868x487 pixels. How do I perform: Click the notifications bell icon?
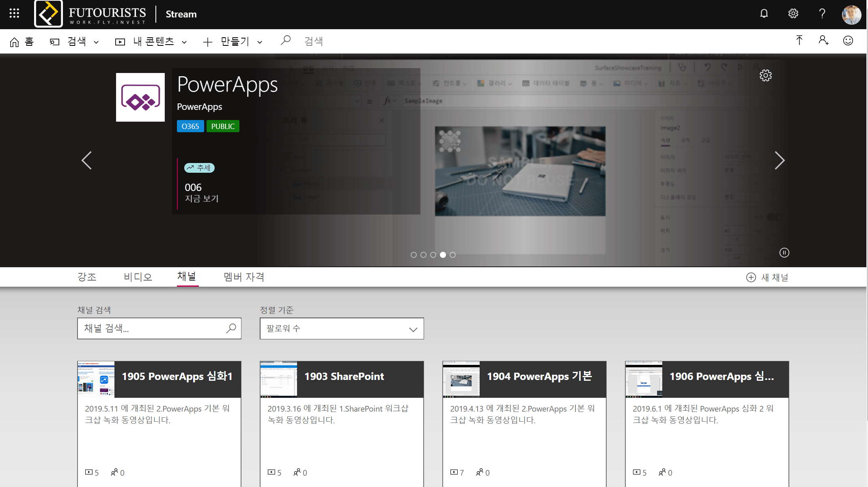pyautogui.click(x=764, y=14)
